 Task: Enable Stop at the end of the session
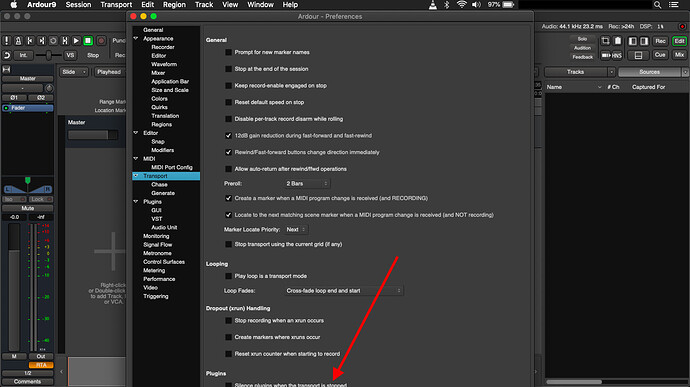228,69
